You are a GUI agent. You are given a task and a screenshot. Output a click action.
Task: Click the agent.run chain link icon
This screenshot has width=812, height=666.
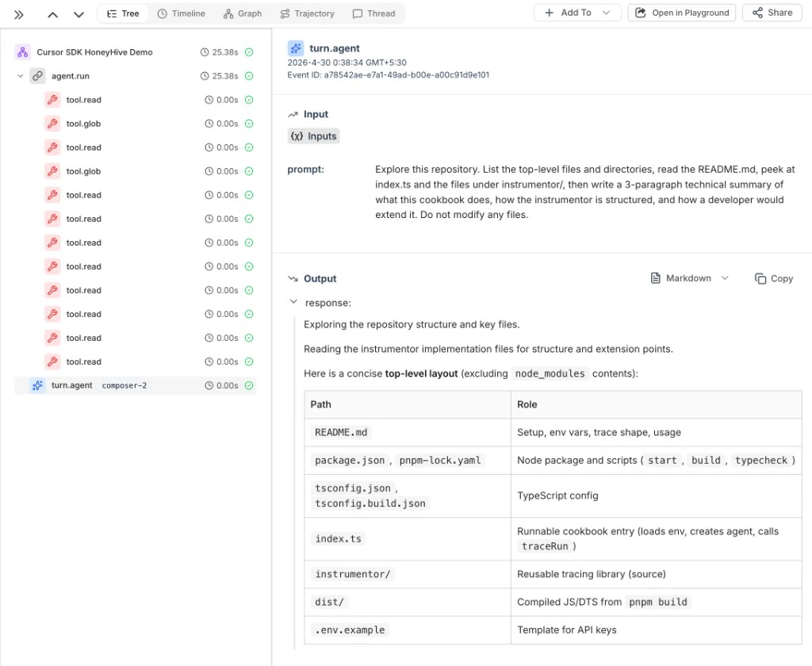[38, 76]
